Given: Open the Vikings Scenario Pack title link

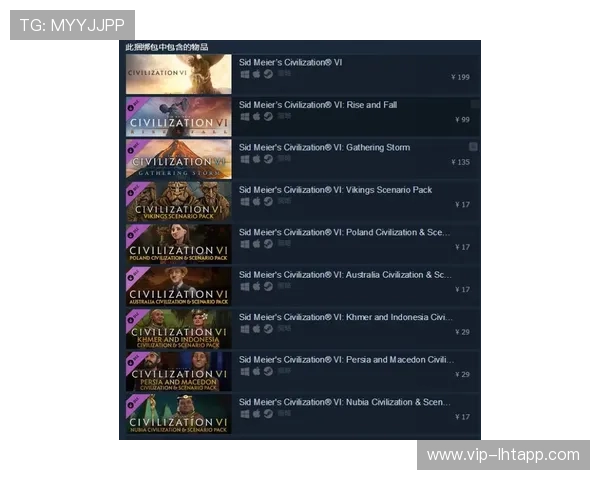Looking at the screenshot, I should pyautogui.click(x=335, y=189).
